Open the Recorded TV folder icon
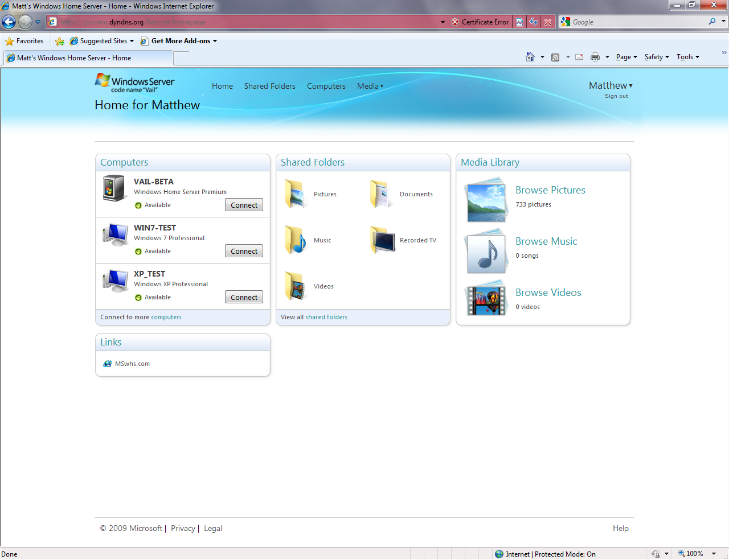The width and height of the screenshot is (729, 560). (382, 240)
